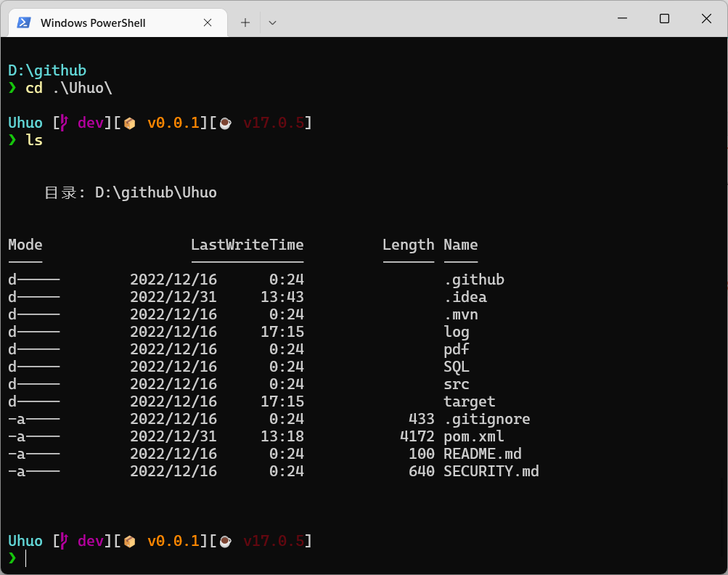Click the SECURITY.md file name
The height and width of the screenshot is (575, 728).
(491, 471)
